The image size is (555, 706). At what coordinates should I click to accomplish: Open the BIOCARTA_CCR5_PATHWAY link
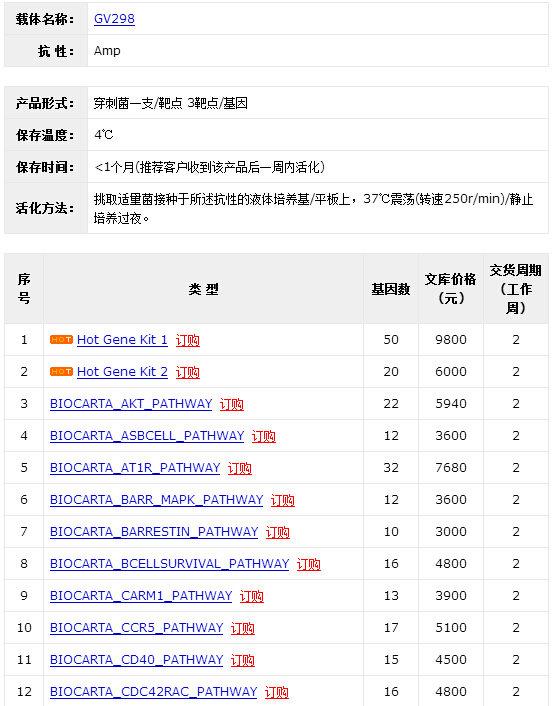tap(136, 628)
